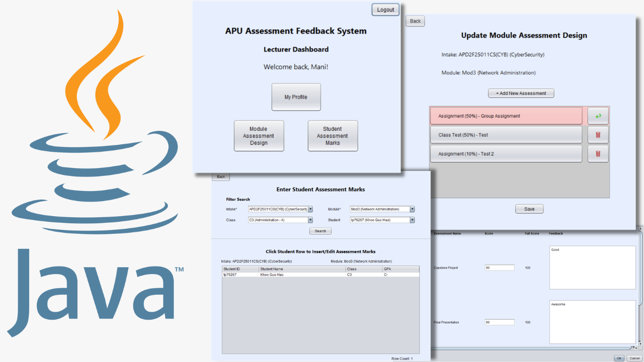Expand the Student filter dropdown

pyautogui.click(x=413, y=220)
